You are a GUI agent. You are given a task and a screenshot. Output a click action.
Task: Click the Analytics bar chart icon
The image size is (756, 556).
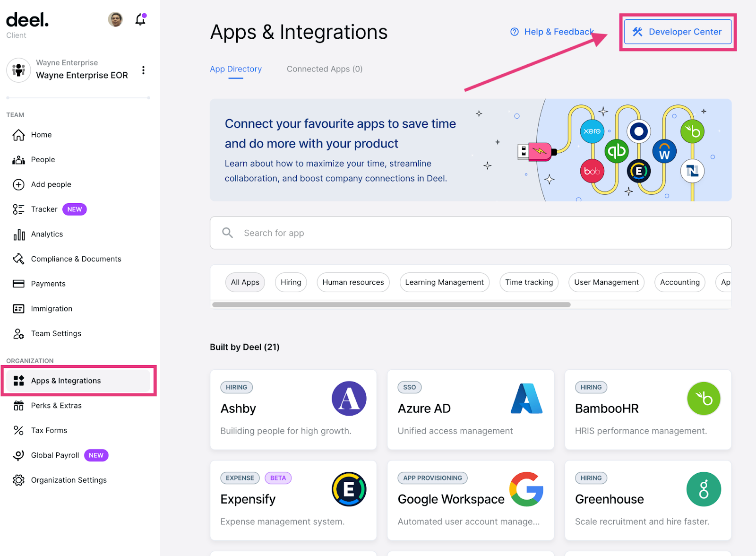pos(19,235)
